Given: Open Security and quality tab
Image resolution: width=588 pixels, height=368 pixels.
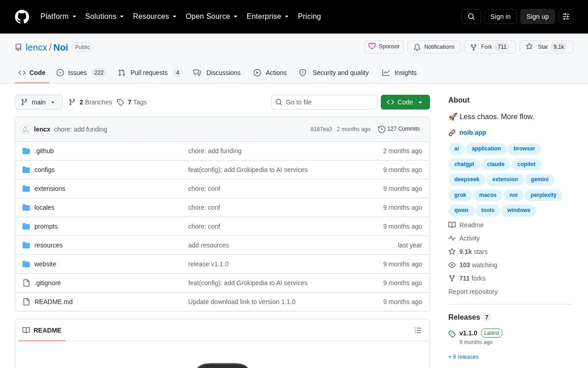Looking at the screenshot, I should 334,73.
